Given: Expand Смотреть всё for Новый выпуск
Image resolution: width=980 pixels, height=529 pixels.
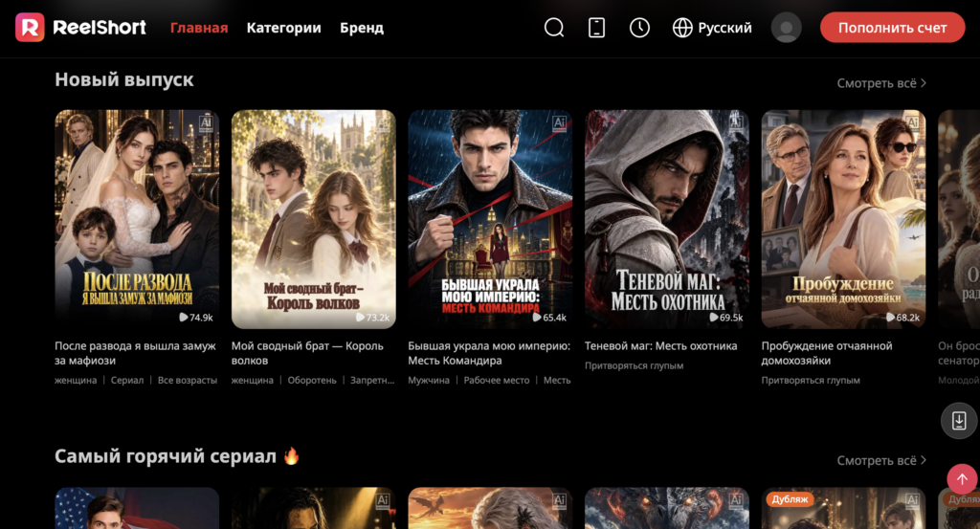Looking at the screenshot, I should click(x=881, y=83).
